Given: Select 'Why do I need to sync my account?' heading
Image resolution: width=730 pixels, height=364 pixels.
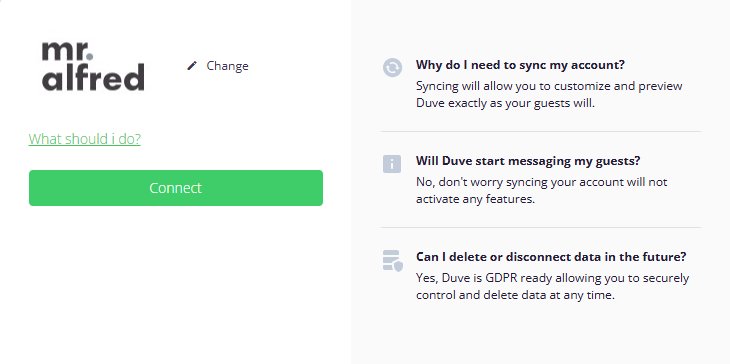Looking at the screenshot, I should point(520,65).
